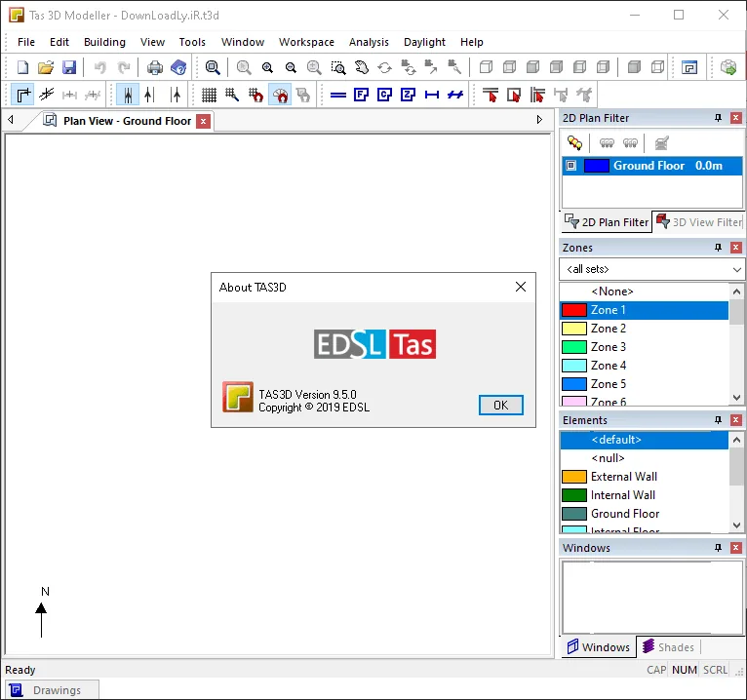The width and height of the screenshot is (747, 700).
Task: Click the Pan hand tool icon
Action: (362, 67)
